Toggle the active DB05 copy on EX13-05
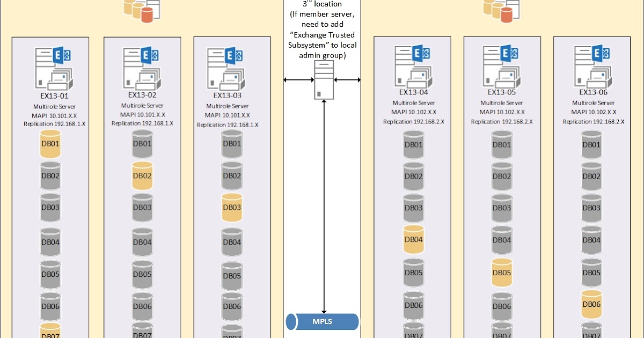The image size is (644, 338). pos(501,272)
